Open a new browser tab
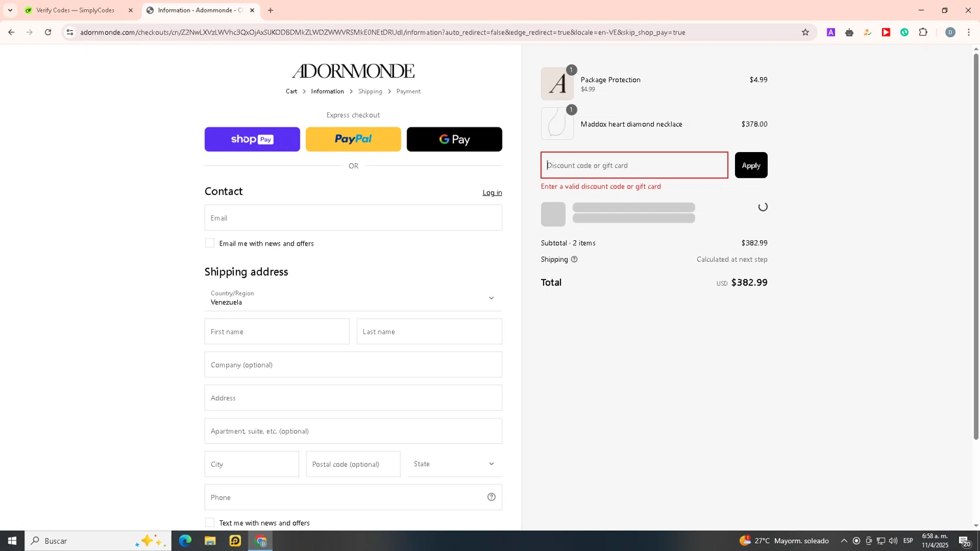980x551 pixels. 270,10
